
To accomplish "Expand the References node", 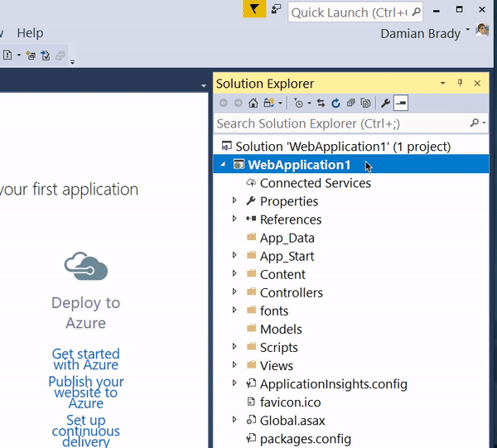I will click(x=234, y=219).
